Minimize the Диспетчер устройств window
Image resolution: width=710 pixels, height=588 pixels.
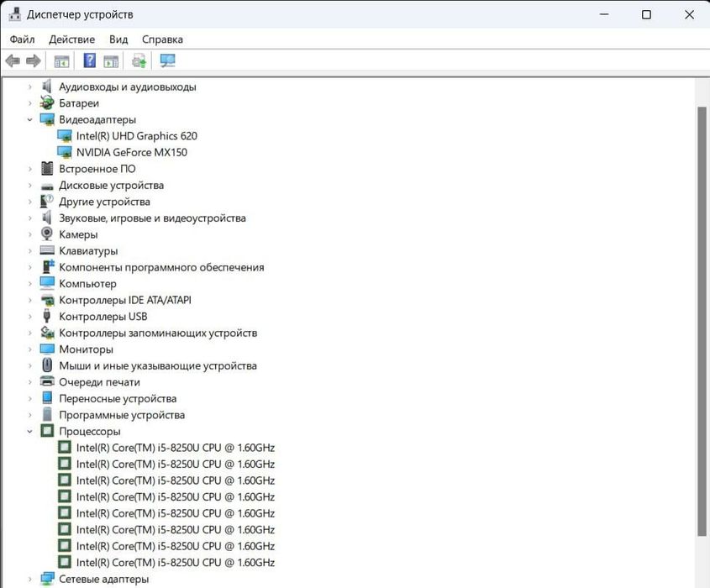click(x=603, y=14)
